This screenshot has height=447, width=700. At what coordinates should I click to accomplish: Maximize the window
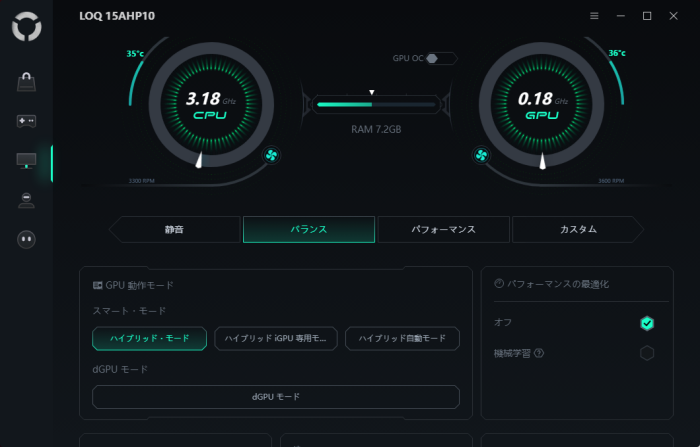647,16
